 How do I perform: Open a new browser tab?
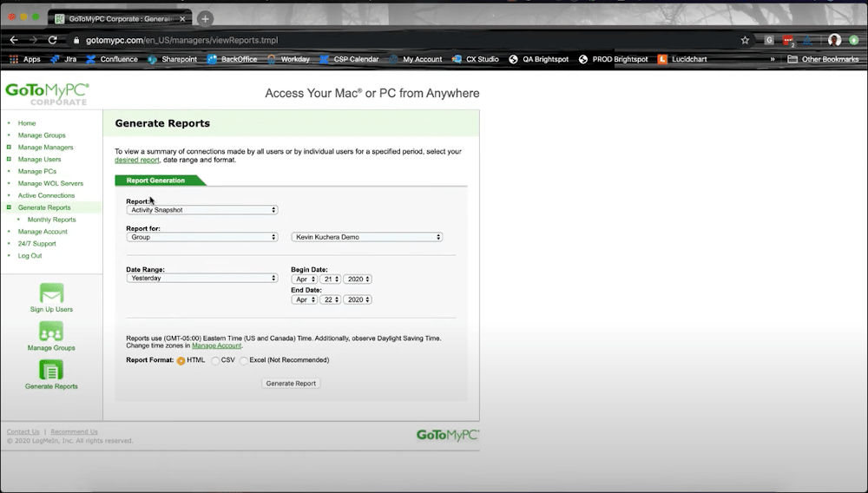tap(205, 19)
